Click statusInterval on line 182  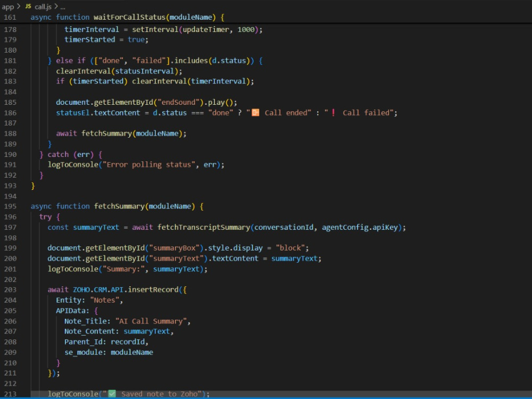pos(145,71)
